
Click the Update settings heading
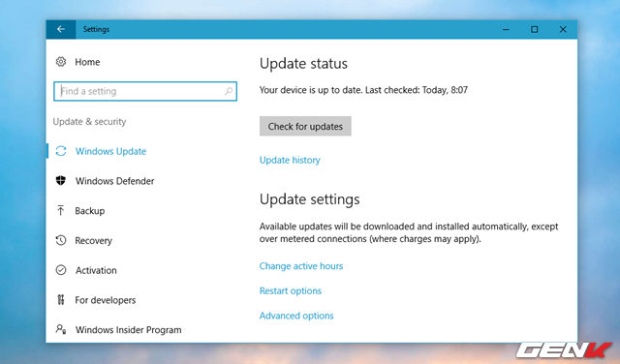tap(310, 199)
